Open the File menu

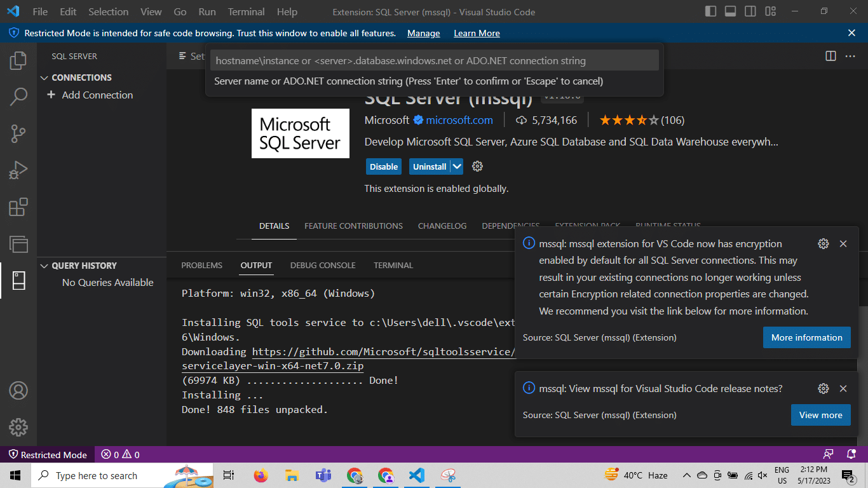click(40, 11)
